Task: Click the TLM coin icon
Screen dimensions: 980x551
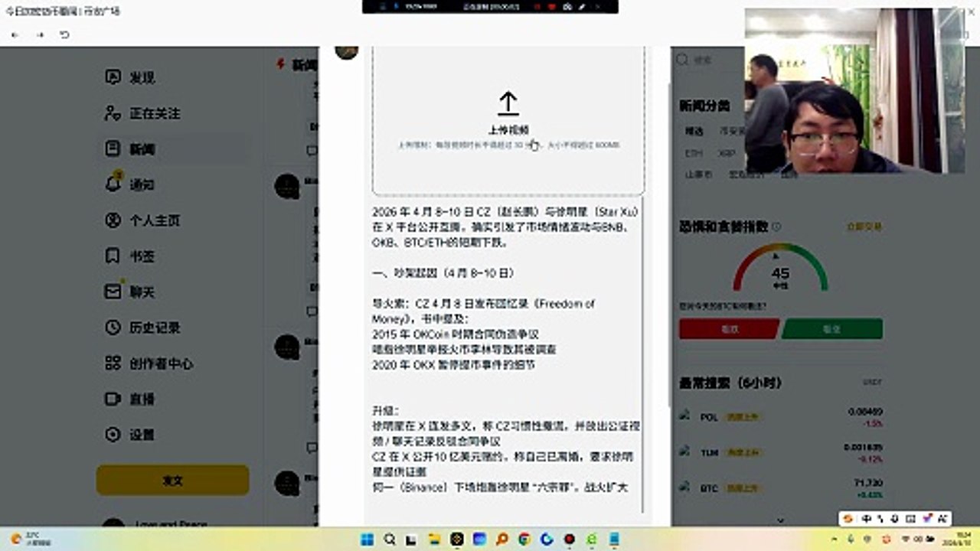Action: tap(684, 450)
